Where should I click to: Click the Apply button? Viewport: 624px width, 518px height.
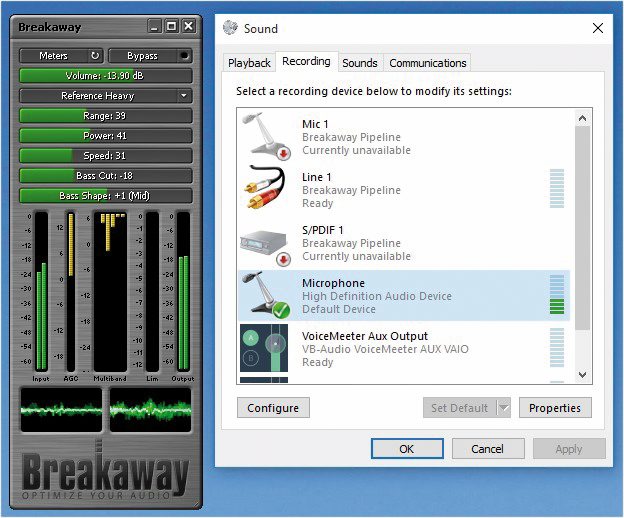pyautogui.click(x=569, y=449)
